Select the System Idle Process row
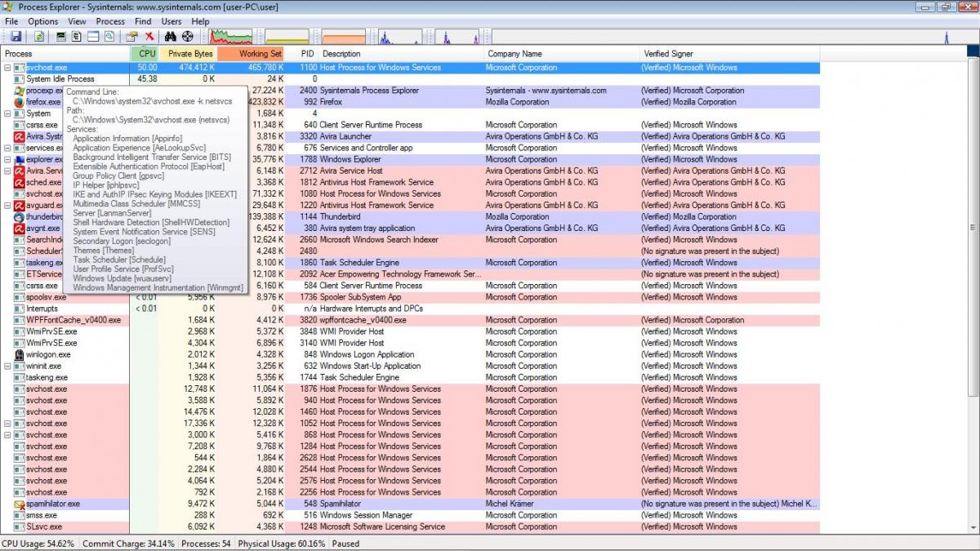Screen dimensions: 980x551 [x=410, y=79]
